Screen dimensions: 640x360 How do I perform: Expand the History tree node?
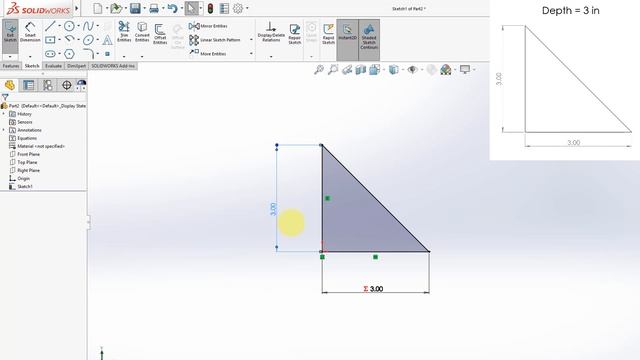tap(4, 114)
